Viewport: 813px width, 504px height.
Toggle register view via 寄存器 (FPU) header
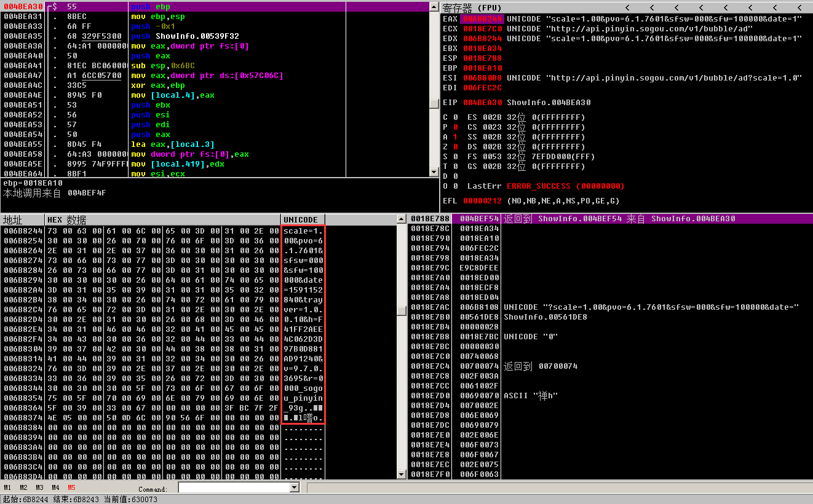click(x=472, y=8)
